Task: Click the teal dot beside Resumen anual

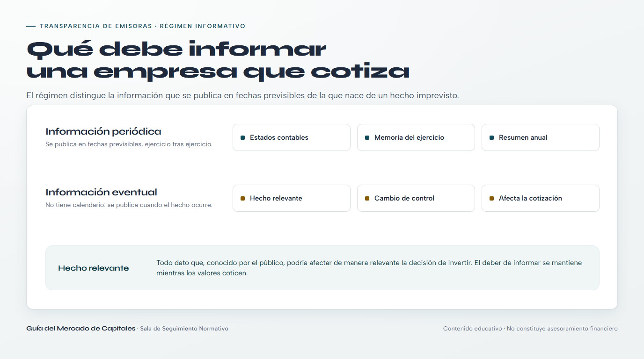Action: (492, 137)
